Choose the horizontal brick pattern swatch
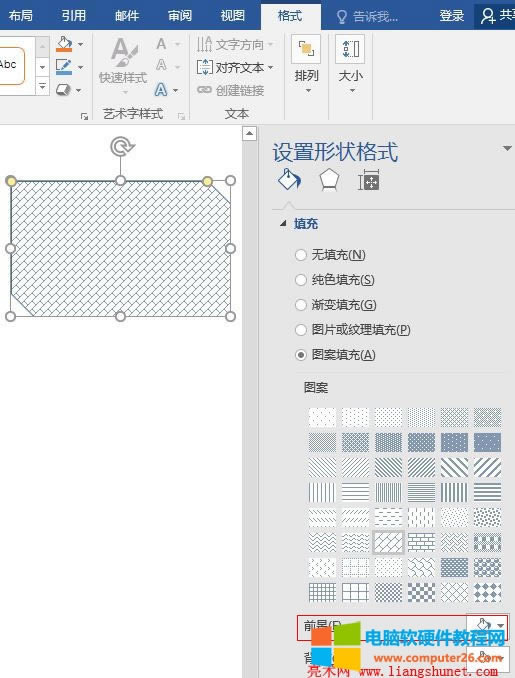 coord(421,542)
